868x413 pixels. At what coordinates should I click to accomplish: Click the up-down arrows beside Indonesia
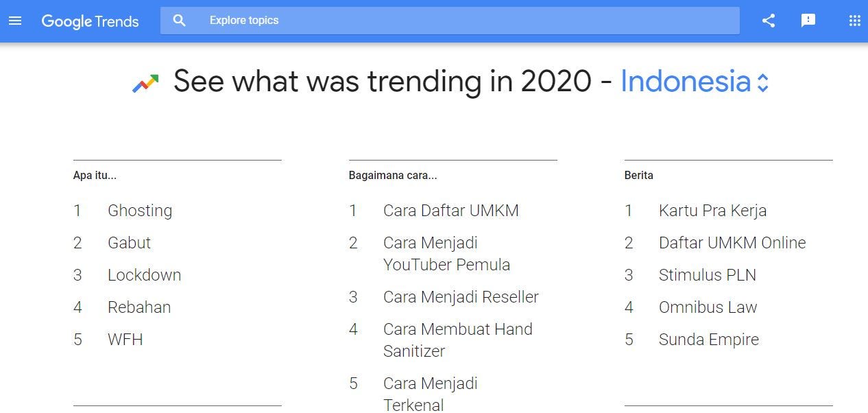tap(763, 84)
